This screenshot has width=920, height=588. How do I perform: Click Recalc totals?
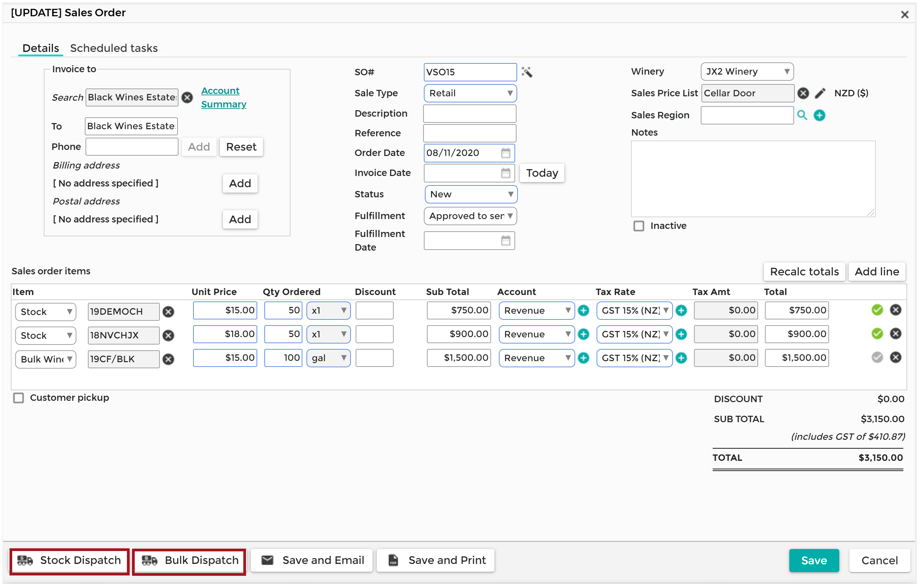pos(804,272)
